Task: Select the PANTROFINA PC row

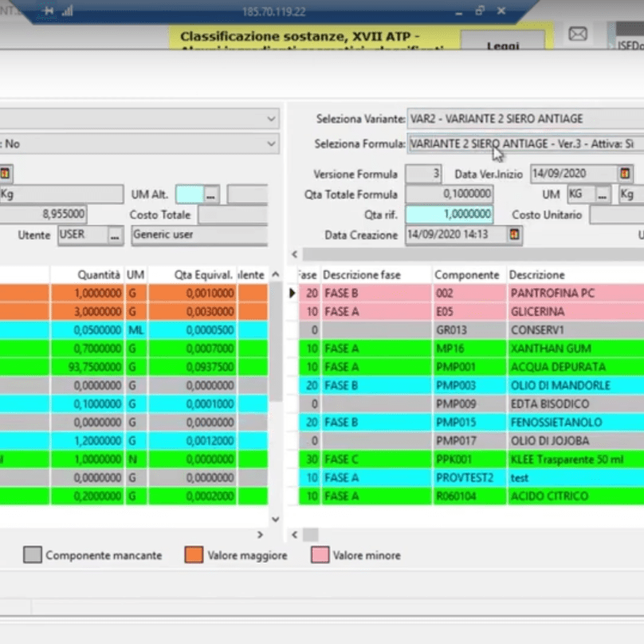Action: (471, 293)
